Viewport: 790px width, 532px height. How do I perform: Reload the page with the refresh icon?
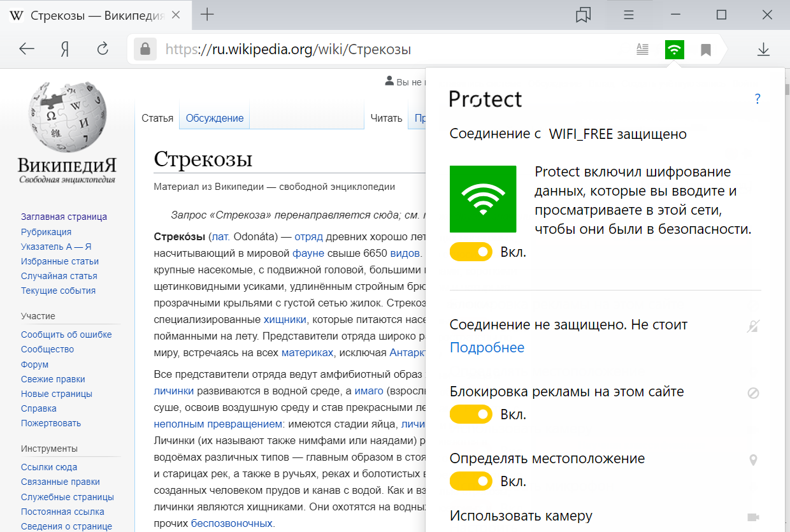(102, 49)
